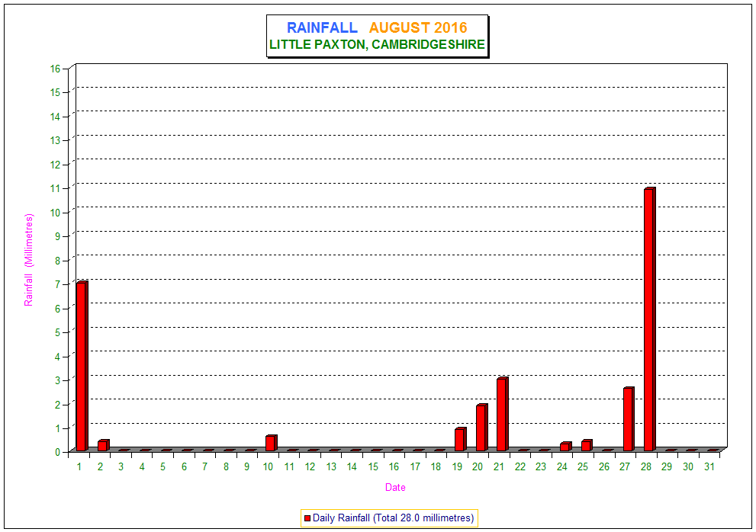Click the chart title 'RAINFALL'

pyautogui.click(x=322, y=27)
